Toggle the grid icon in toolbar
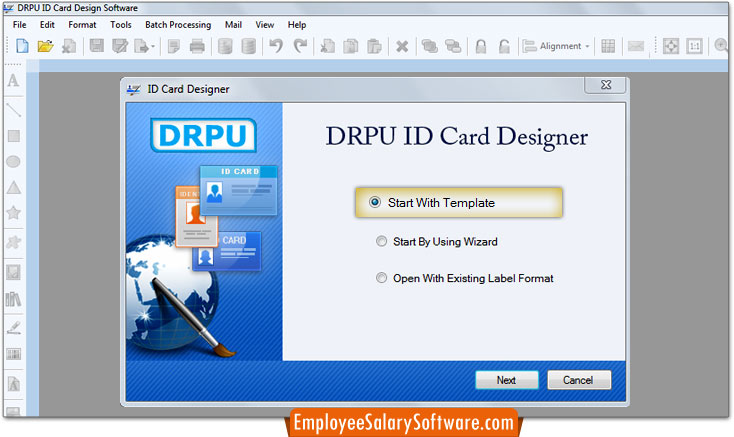This screenshot has height=437, width=734. [x=608, y=46]
